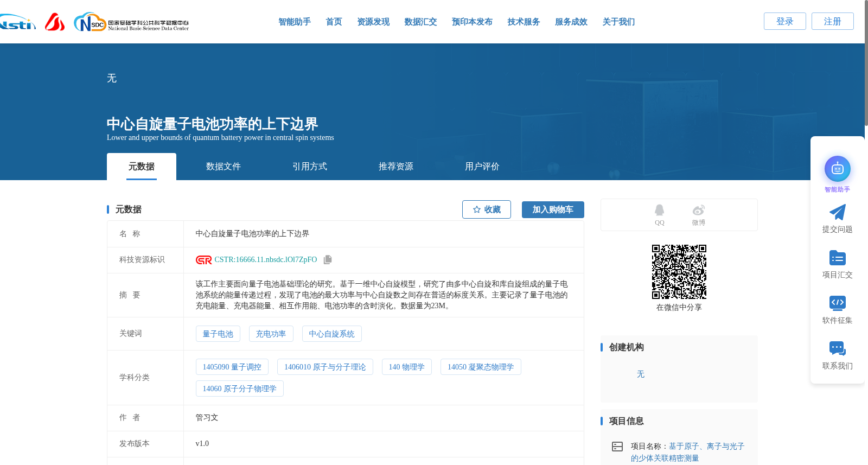868x465 pixels.
Task: Click 联系我们 chat bubble icon
Action: [x=838, y=348]
